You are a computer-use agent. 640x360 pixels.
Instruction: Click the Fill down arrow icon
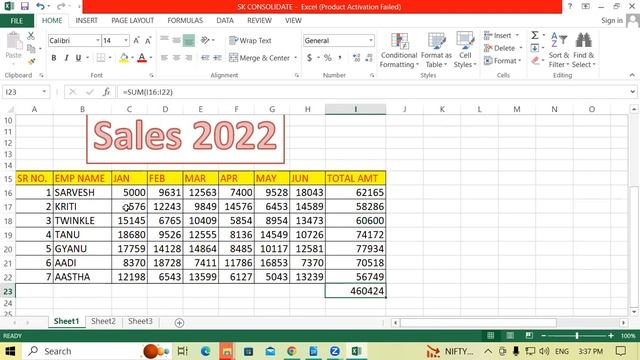pos(535,48)
